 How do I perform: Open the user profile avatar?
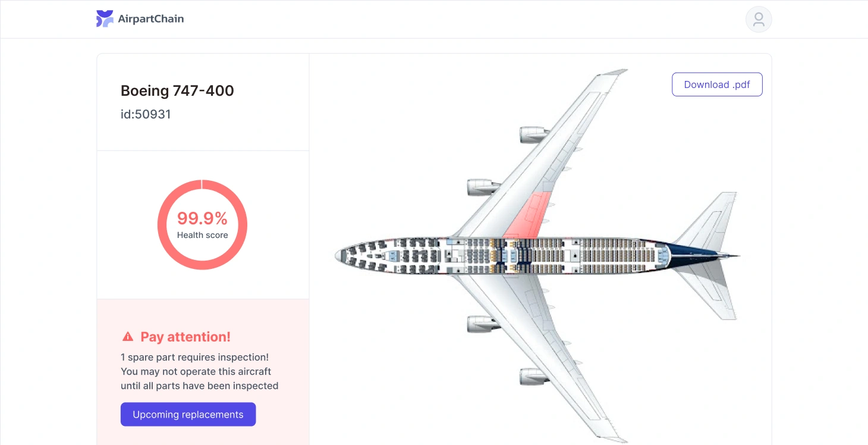758,19
